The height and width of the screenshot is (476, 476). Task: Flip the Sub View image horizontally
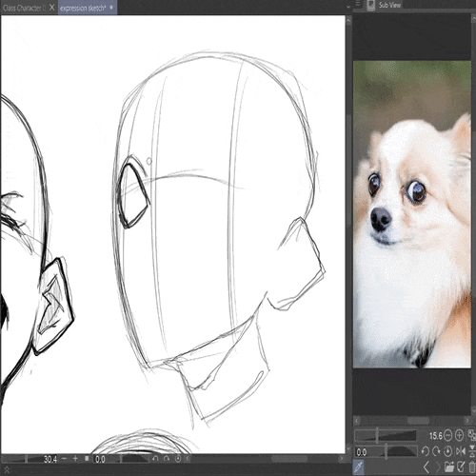(460, 451)
